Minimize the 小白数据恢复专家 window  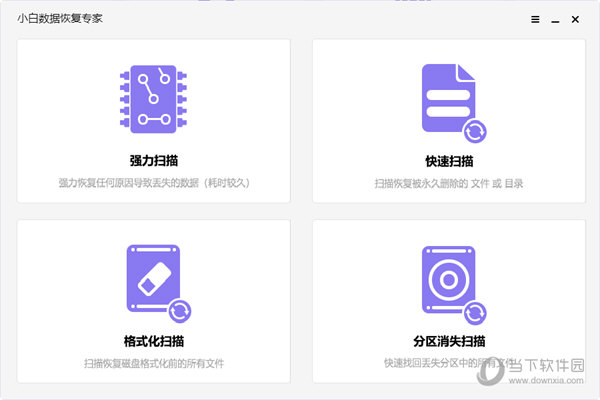point(555,20)
